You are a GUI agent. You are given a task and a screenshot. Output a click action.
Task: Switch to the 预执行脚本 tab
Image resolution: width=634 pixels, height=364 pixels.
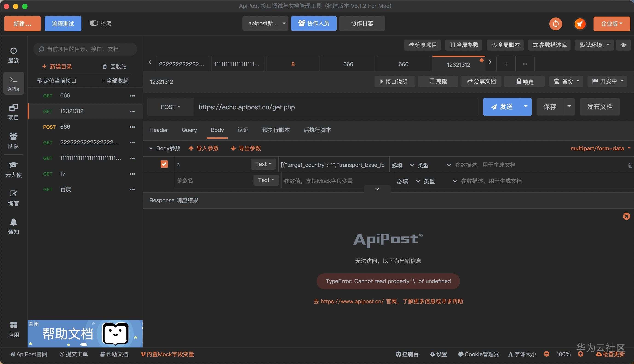[276, 130]
